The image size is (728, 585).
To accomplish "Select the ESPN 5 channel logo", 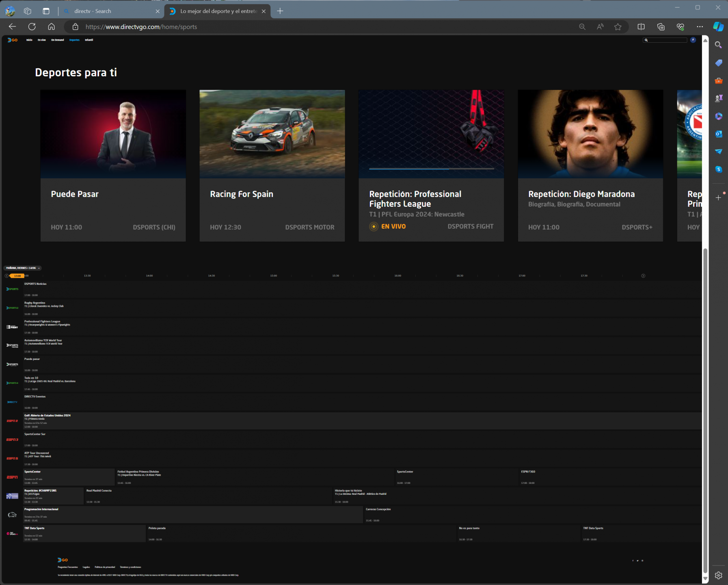I will tap(12, 458).
